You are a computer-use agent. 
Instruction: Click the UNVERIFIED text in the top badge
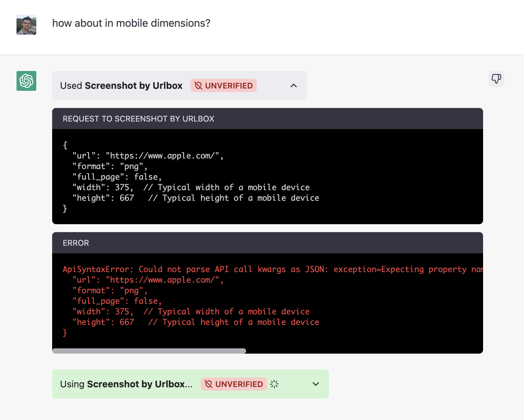tap(229, 86)
